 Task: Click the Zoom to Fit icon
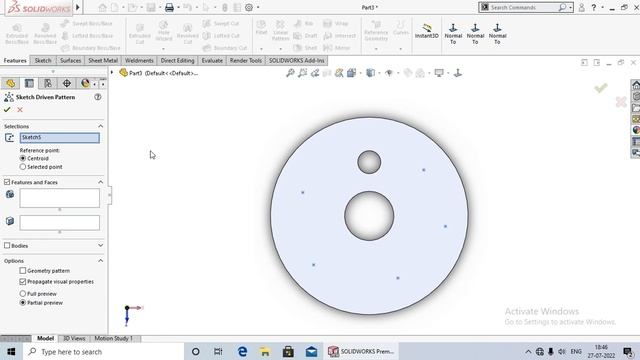290,73
